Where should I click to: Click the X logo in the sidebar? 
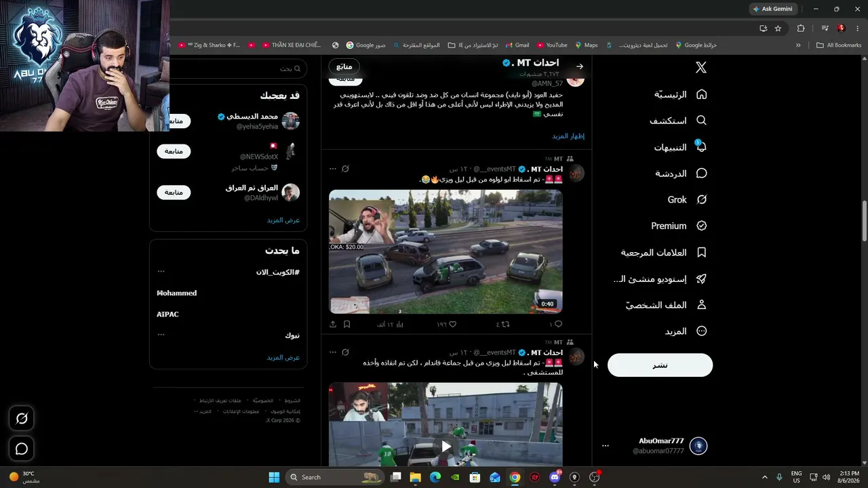(x=701, y=67)
